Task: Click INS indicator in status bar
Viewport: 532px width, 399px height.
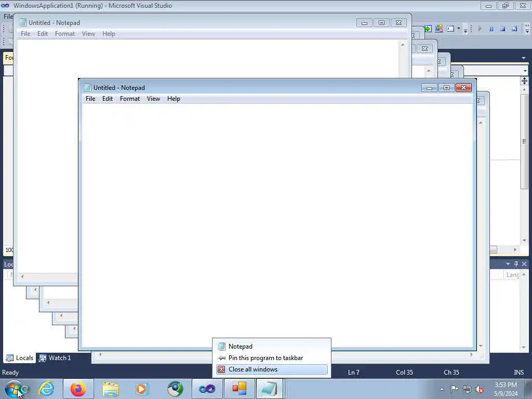Action: [518, 372]
